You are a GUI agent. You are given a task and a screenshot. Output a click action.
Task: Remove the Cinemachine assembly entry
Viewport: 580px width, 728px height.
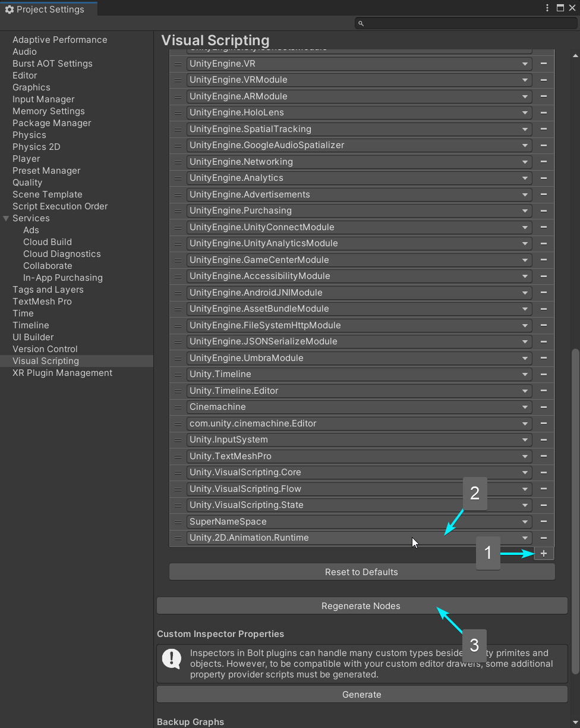(x=543, y=407)
